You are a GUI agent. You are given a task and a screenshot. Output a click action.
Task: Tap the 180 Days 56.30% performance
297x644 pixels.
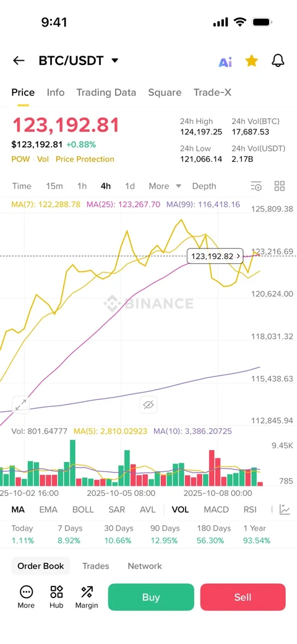(x=213, y=534)
